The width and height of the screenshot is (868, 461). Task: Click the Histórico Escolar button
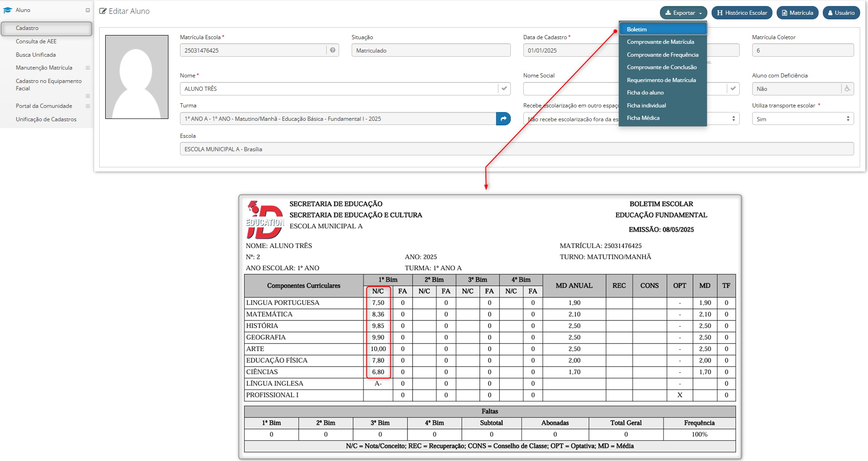(x=742, y=13)
